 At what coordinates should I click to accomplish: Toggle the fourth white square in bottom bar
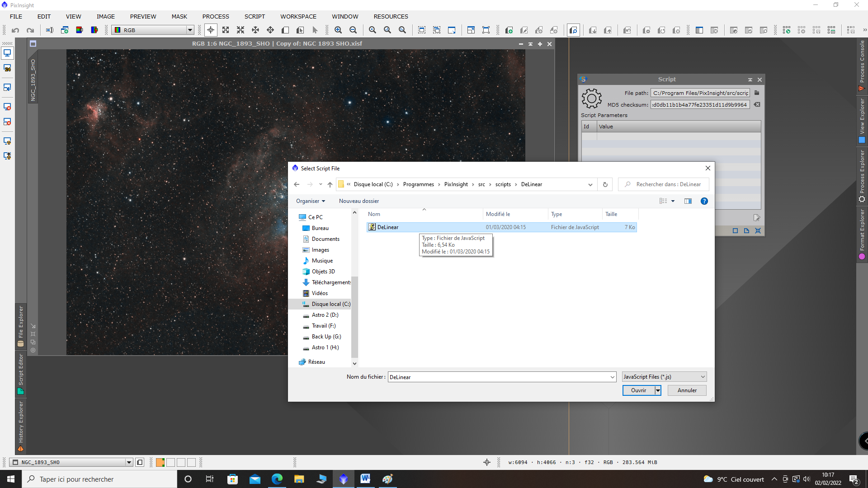coord(191,462)
